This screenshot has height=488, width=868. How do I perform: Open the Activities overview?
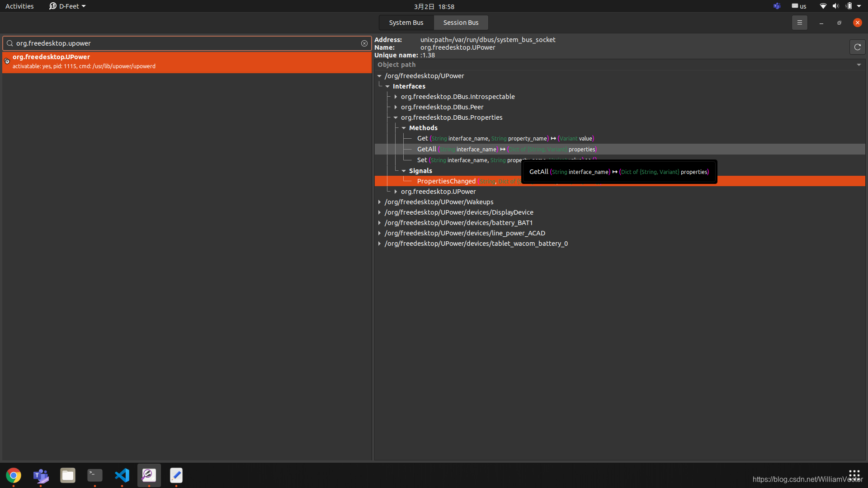19,6
